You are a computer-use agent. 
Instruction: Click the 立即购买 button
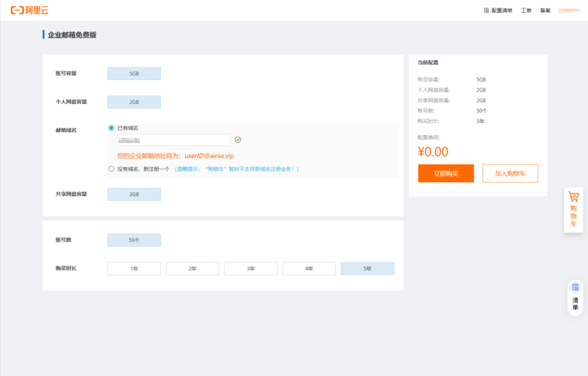pos(446,173)
